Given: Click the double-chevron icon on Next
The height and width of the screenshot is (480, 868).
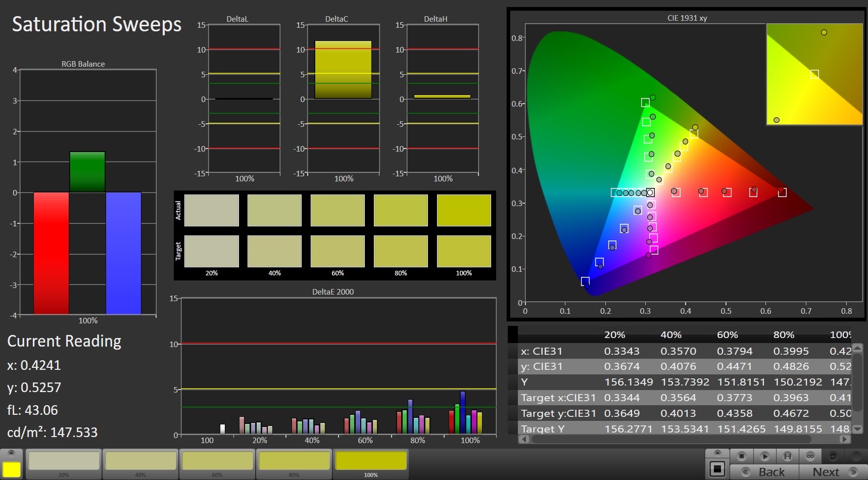Looking at the screenshot, I should coord(854,472).
